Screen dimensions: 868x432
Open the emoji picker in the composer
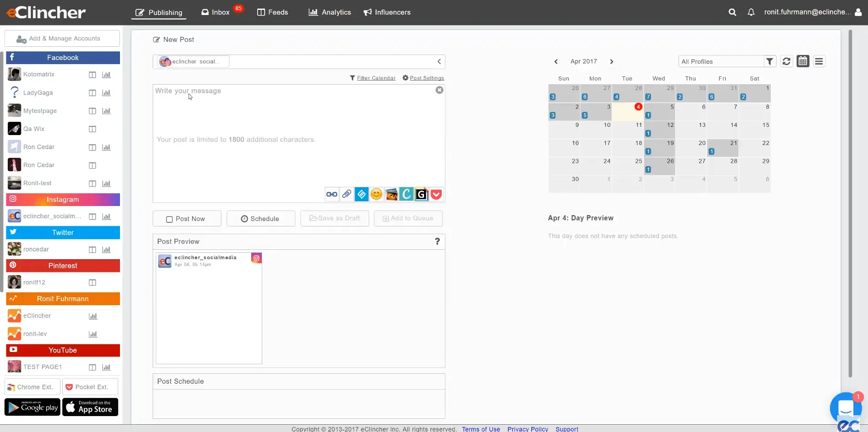[376, 194]
